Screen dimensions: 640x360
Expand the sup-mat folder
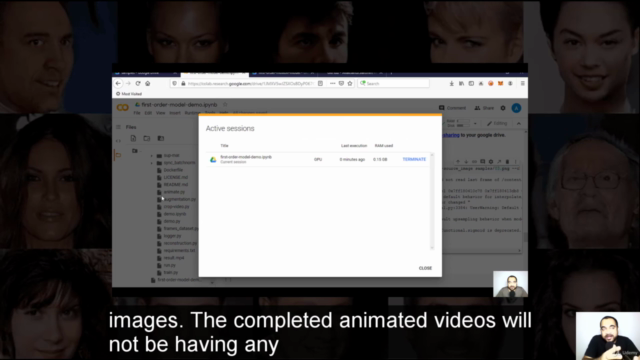coord(152,156)
